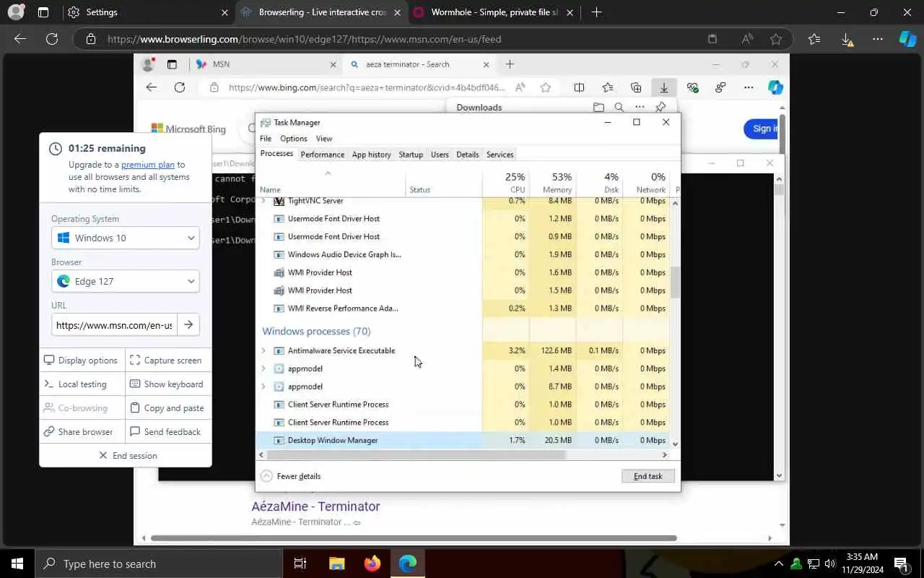Click Share browser option
The image size is (924, 578).
tap(82, 432)
